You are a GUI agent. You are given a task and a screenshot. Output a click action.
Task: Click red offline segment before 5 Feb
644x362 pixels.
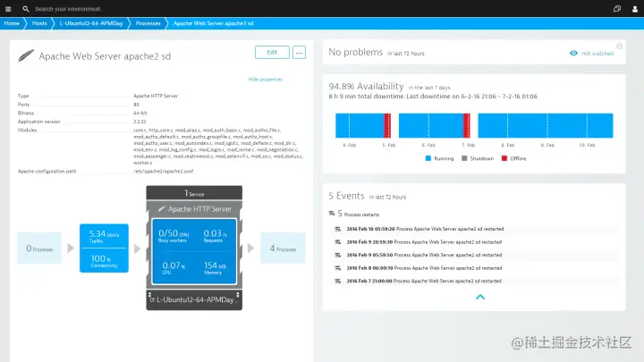click(x=387, y=126)
